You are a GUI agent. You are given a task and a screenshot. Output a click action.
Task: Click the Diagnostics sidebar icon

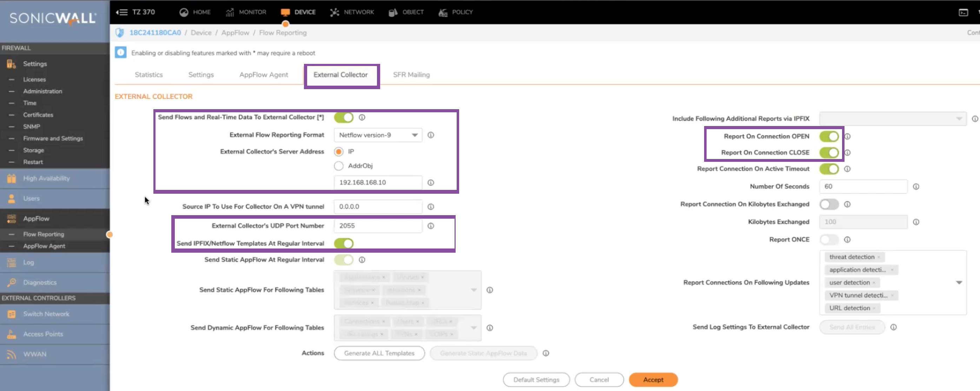click(x=12, y=283)
